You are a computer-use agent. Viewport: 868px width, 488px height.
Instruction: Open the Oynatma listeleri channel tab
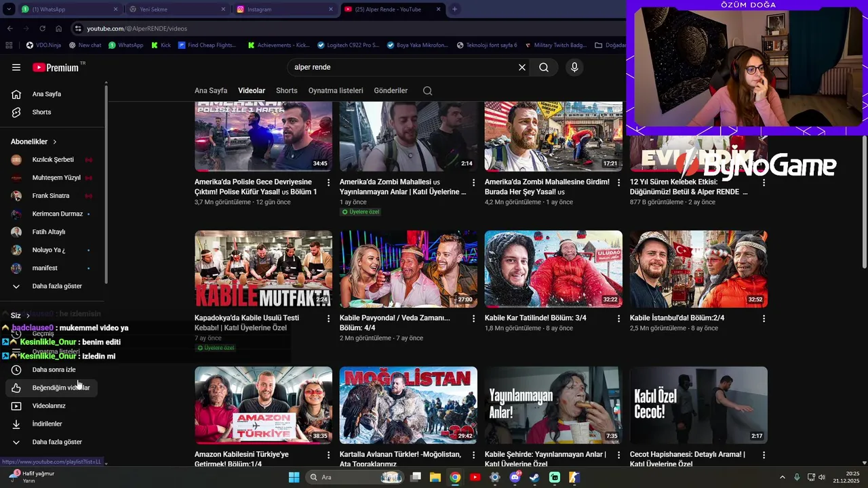click(336, 91)
